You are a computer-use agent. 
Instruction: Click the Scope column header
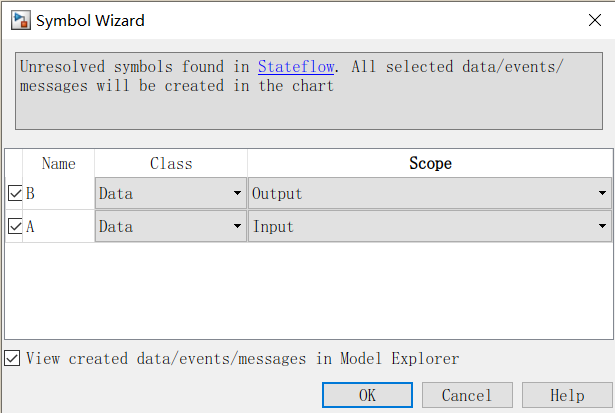coord(430,163)
